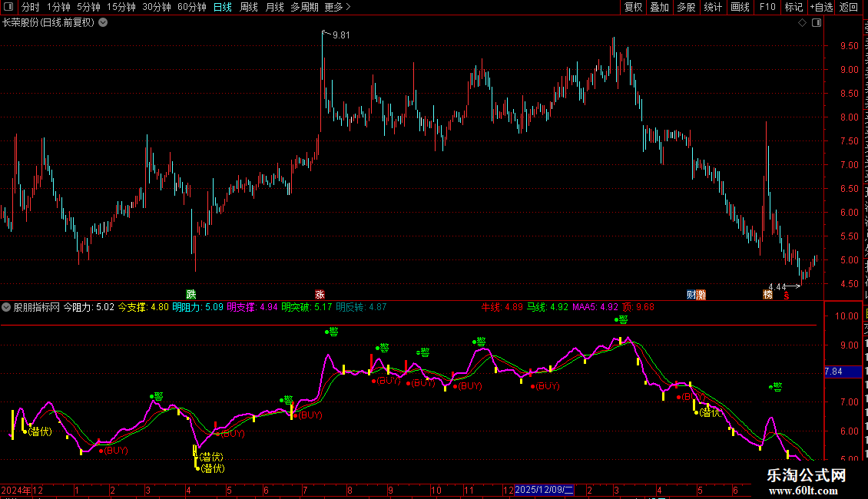868x499 pixels.
Task: Click the red S signal marker
Action: [x=786, y=296]
